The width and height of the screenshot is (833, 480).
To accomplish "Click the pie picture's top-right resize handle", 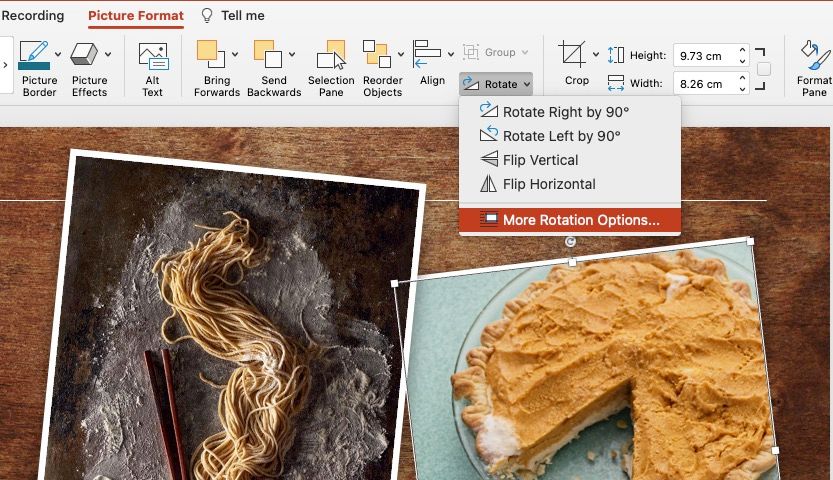I will 750,241.
